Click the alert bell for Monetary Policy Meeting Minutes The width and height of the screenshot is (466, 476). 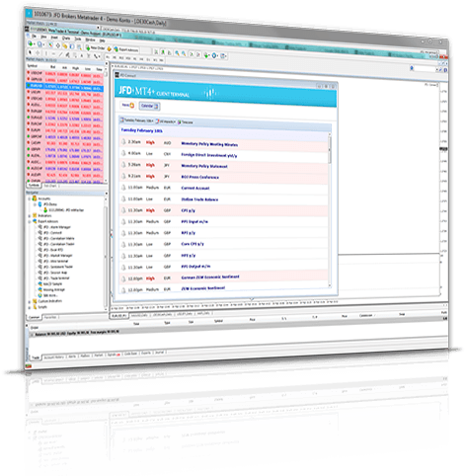(123, 141)
